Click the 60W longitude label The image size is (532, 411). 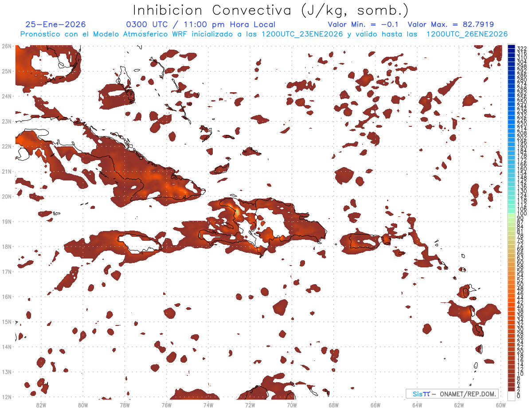click(x=501, y=405)
